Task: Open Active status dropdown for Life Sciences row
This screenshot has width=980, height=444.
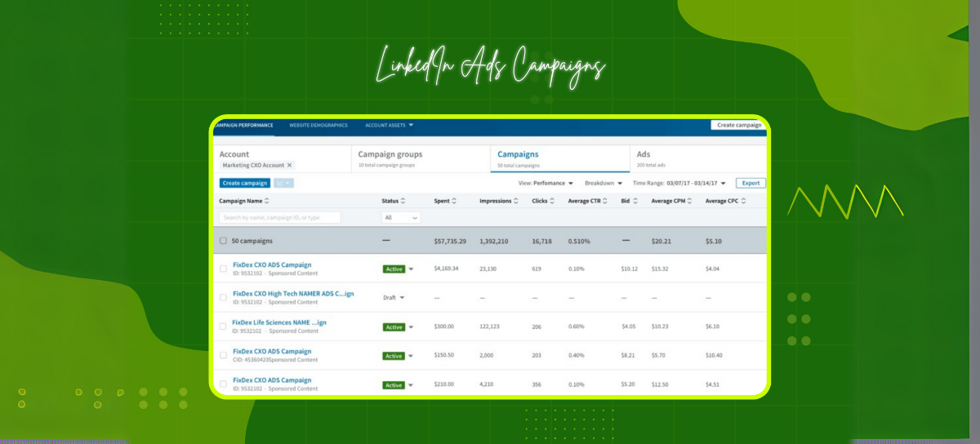Action: click(x=411, y=326)
